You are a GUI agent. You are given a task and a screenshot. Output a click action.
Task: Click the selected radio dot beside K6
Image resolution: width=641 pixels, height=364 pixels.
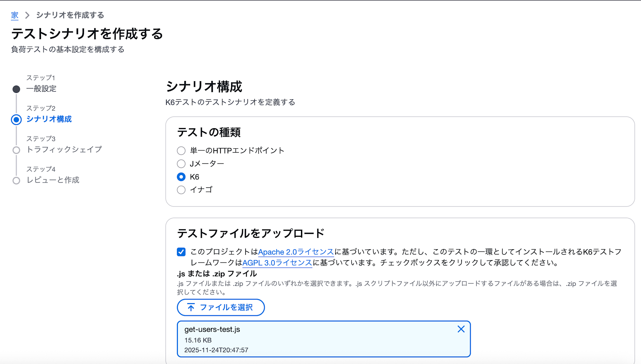(181, 176)
